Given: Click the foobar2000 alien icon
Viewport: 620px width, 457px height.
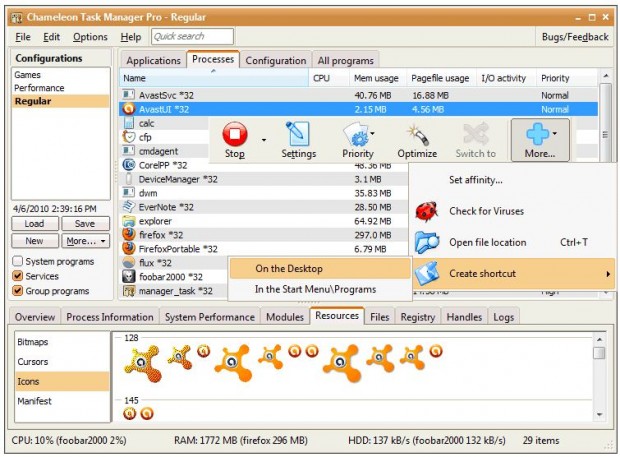Looking at the screenshot, I should click(x=129, y=276).
